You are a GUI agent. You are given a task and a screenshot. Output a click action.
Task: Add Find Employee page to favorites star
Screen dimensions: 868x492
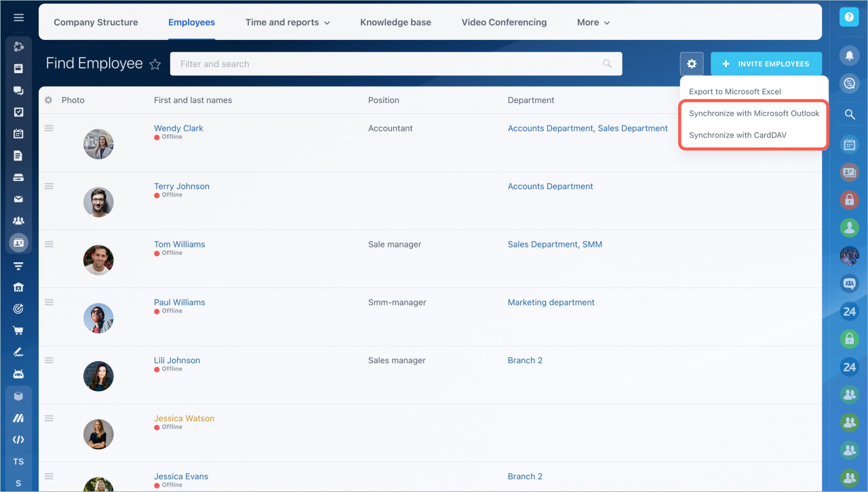point(155,64)
